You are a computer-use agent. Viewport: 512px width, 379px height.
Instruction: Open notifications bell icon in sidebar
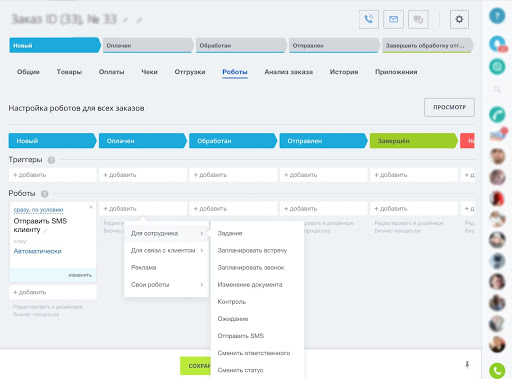[x=497, y=44]
